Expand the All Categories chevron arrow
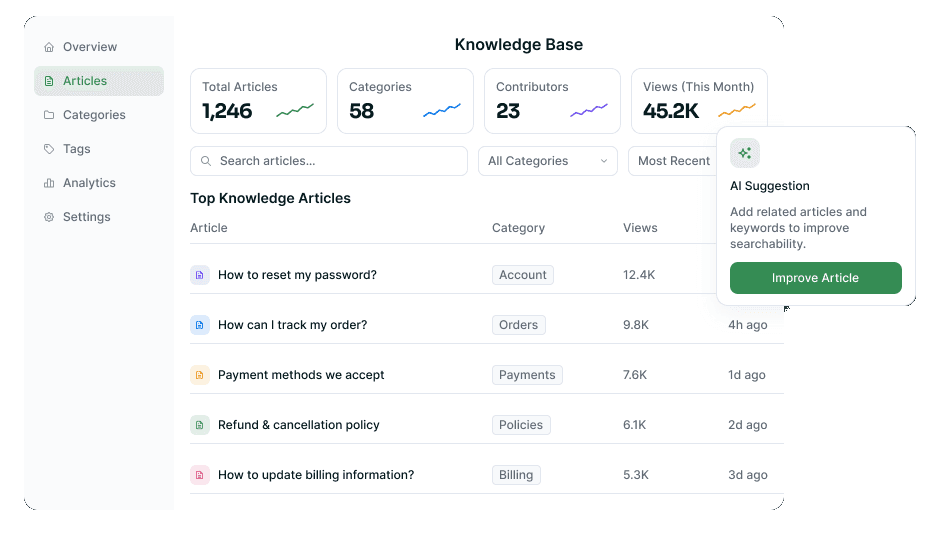This screenshot has height=542, width=940. 604,161
